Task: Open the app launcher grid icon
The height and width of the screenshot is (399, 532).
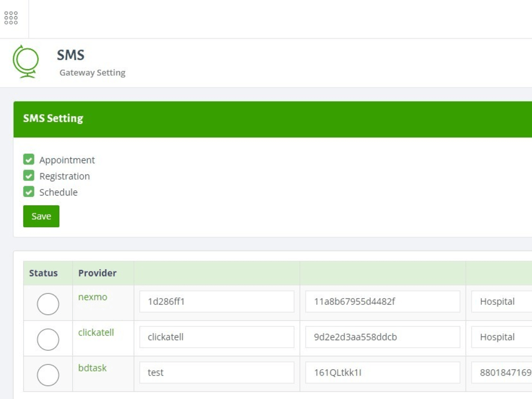Action: [11, 18]
